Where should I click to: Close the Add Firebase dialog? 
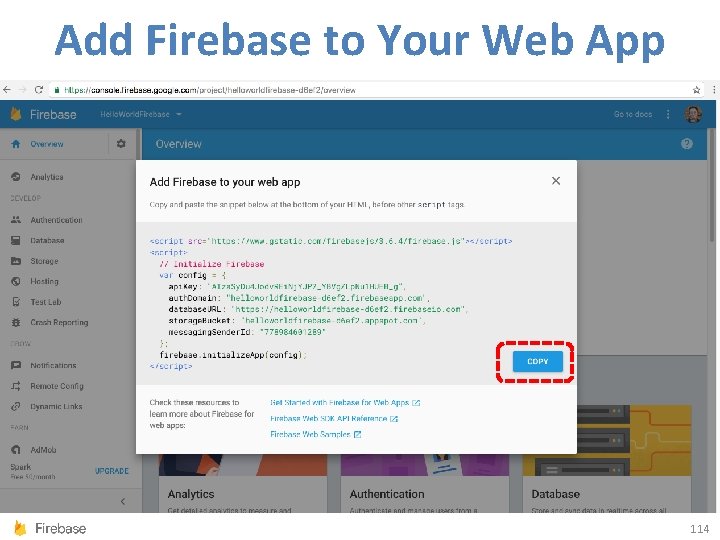coord(556,181)
